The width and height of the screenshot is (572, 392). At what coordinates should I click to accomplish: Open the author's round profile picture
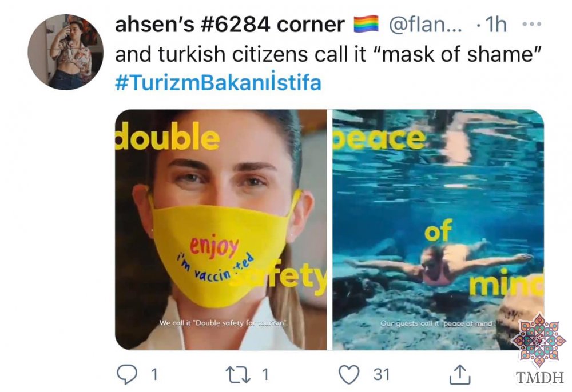click(65, 52)
